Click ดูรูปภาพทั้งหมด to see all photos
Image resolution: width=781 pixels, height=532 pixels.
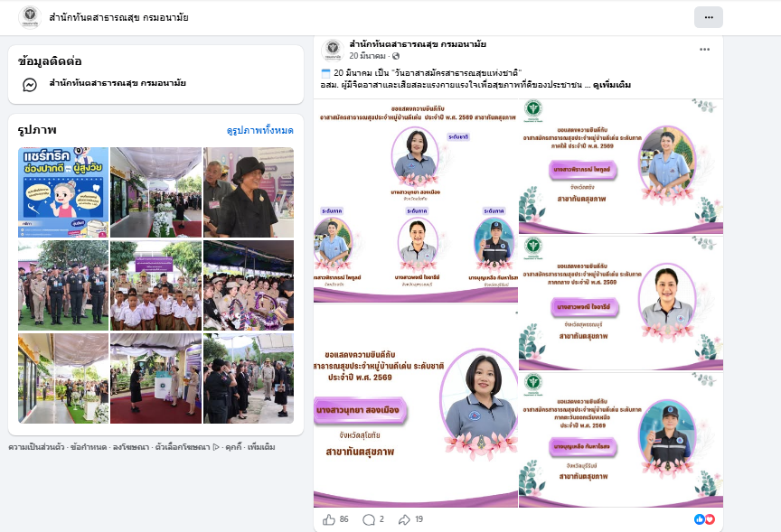[x=259, y=131]
